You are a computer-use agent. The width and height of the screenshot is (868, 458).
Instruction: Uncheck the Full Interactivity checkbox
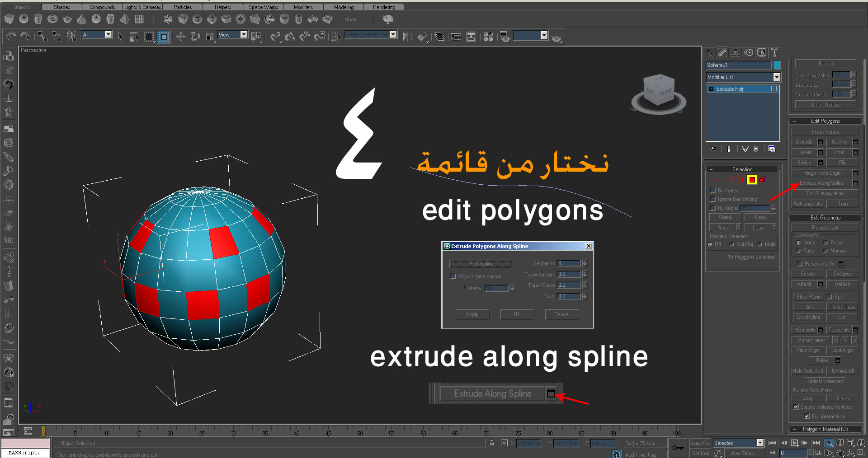[x=807, y=416]
